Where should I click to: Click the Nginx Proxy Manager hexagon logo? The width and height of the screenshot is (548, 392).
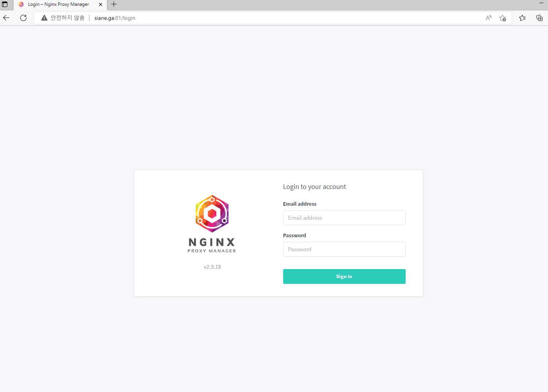coord(212,213)
